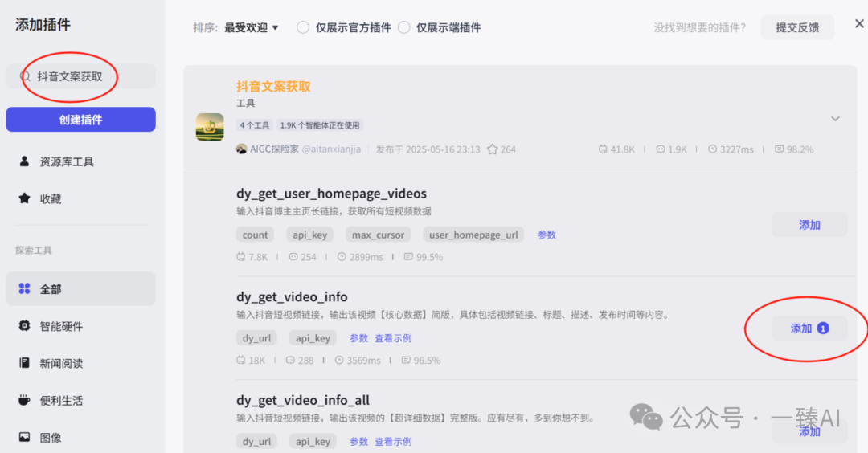Select the 智能硬件 category
Screen dimensions: 868x453
click(x=81, y=326)
